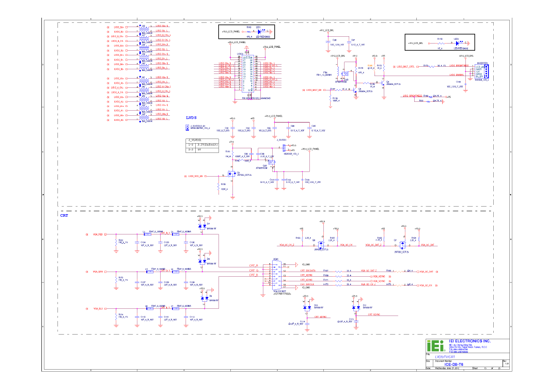Select diode D10 BAV99 symbol

[308, 307]
